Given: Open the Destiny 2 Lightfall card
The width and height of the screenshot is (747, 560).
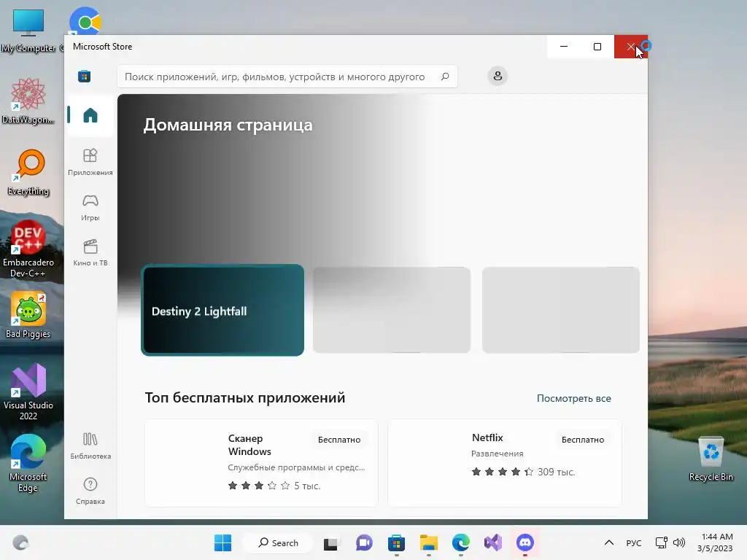Looking at the screenshot, I should point(222,310).
